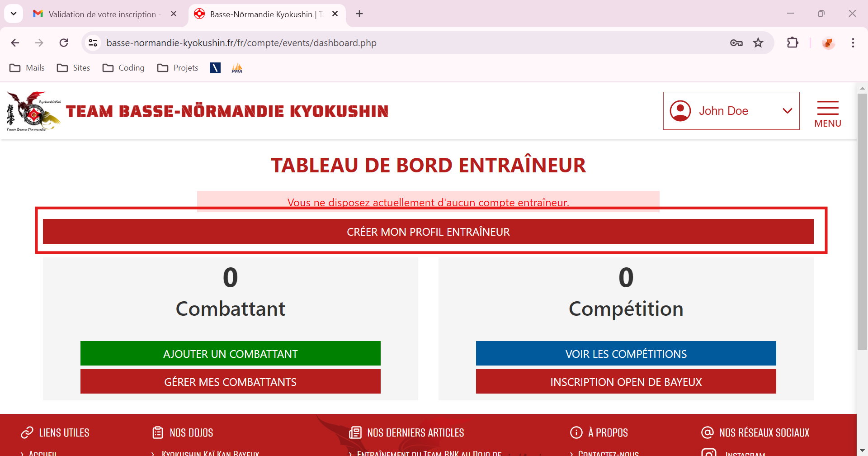Expand the John Doe account dropdown chevron
Viewport: 868px width, 456px height.
787,111
